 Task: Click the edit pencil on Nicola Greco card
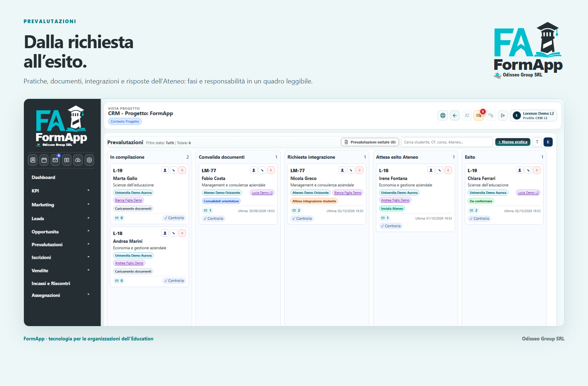click(x=351, y=170)
